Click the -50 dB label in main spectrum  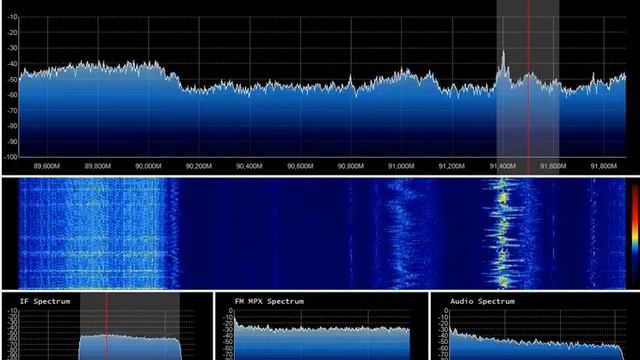click(13, 79)
